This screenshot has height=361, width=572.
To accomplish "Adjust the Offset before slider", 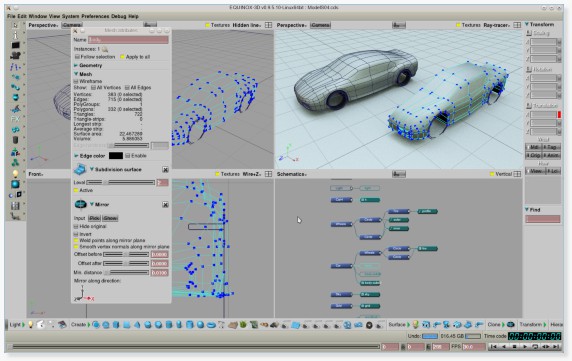I will 126,254.
